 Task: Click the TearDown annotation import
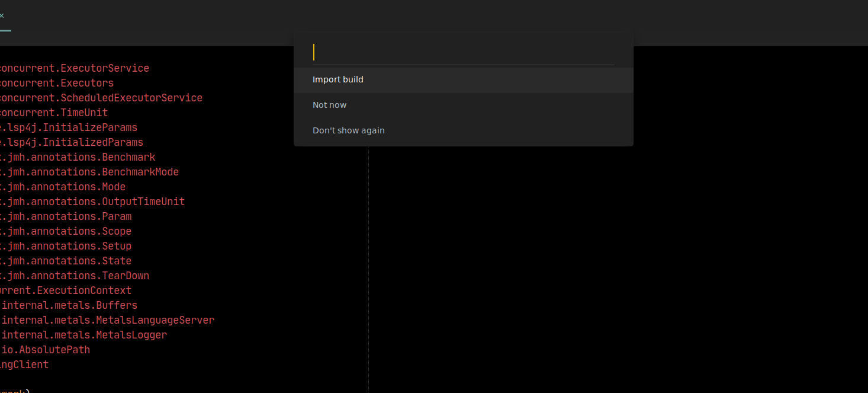click(74, 275)
